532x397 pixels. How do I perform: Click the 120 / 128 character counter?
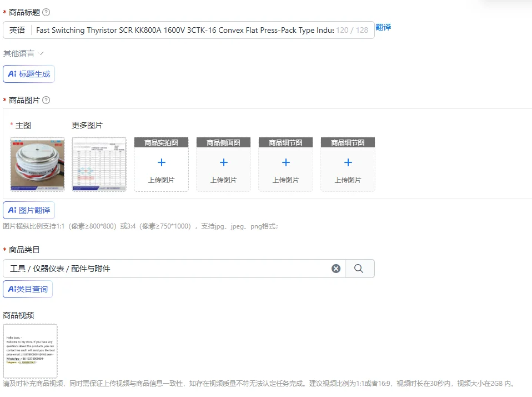352,30
